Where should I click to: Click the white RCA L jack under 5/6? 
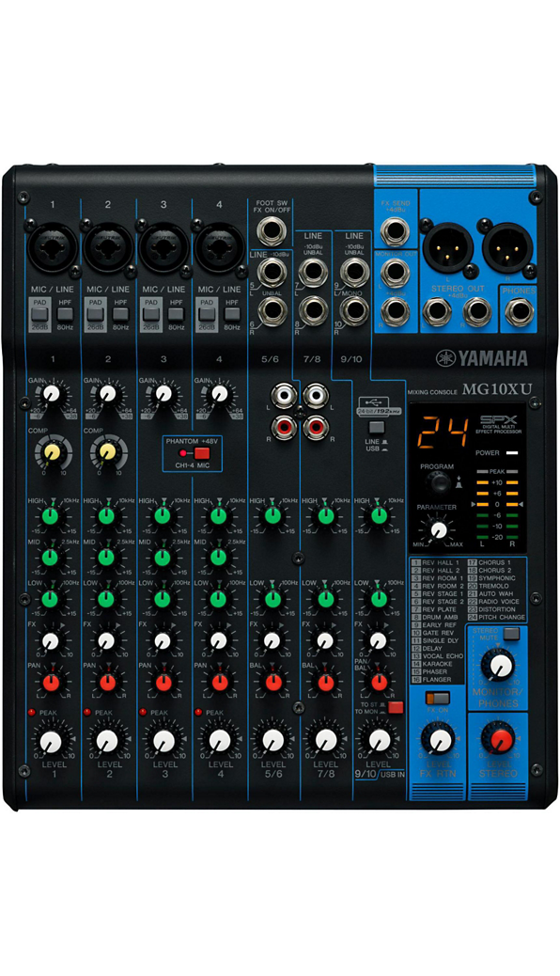(x=285, y=395)
